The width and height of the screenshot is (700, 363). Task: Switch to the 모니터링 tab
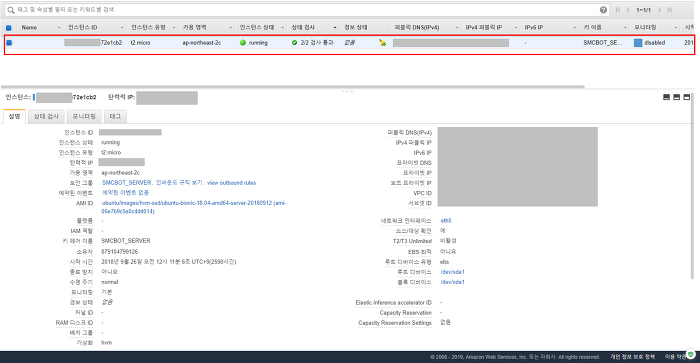point(84,116)
